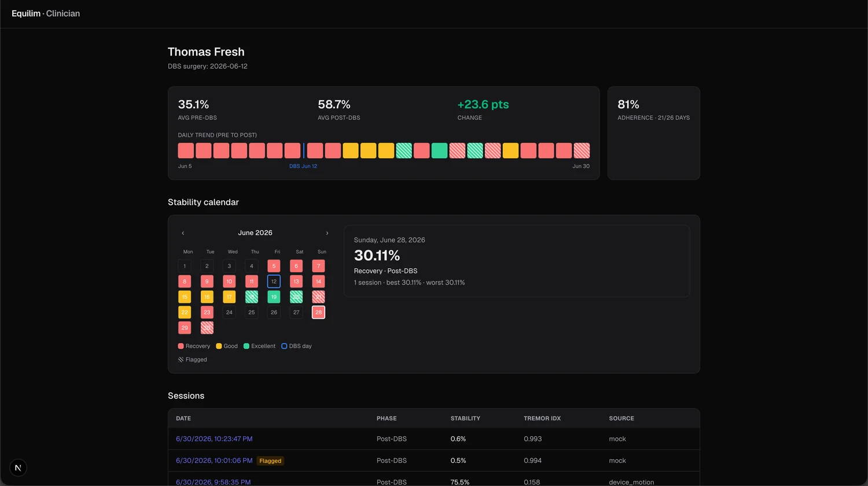Pick June 5 on the stability calendar
Viewport: 868px width, 486px height.
[x=274, y=266]
